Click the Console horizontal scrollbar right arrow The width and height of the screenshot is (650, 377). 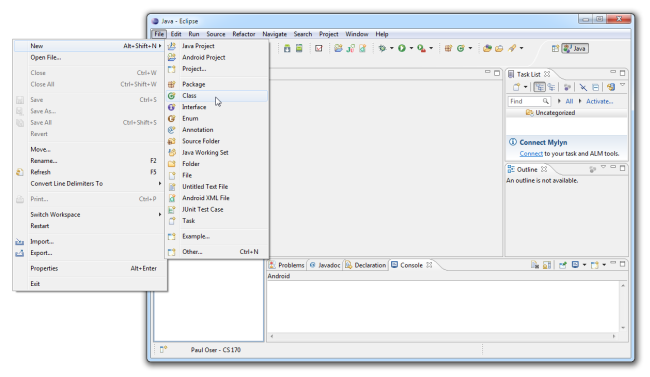(614, 336)
